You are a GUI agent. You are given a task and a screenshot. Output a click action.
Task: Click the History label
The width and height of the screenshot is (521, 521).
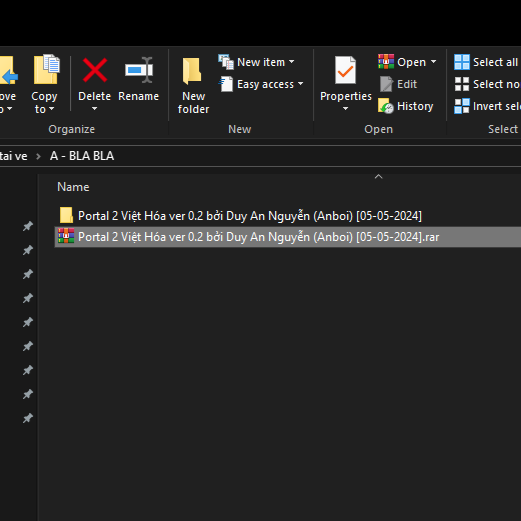coord(415,106)
